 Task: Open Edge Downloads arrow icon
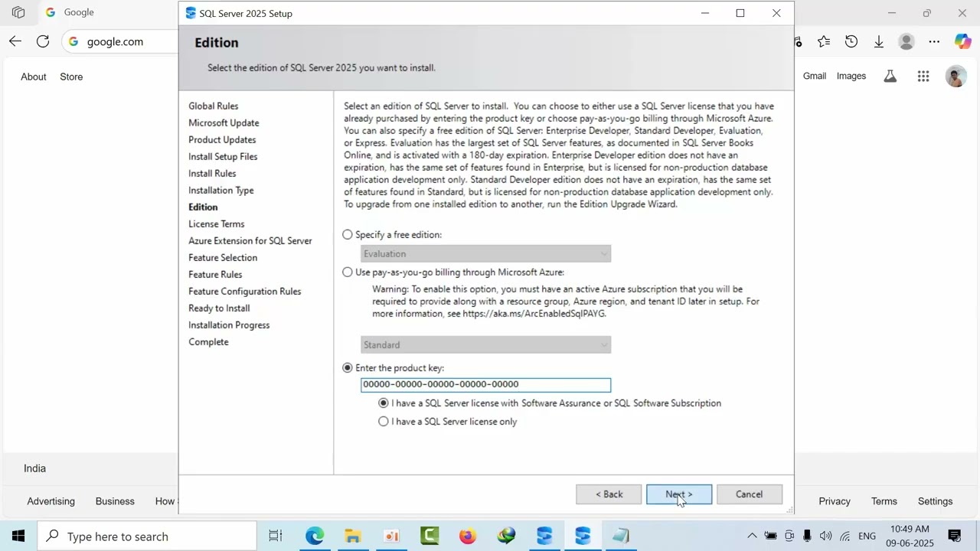[x=879, y=41]
